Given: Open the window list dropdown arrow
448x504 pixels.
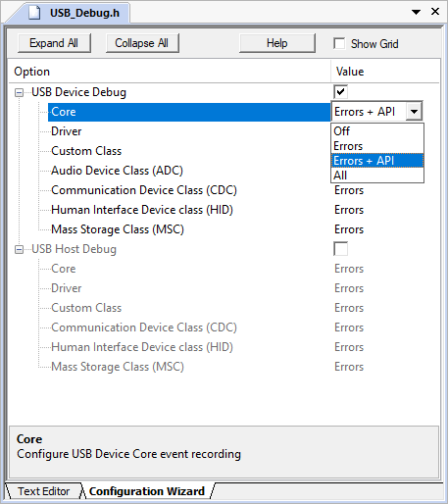Looking at the screenshot, I should (416, 13).
